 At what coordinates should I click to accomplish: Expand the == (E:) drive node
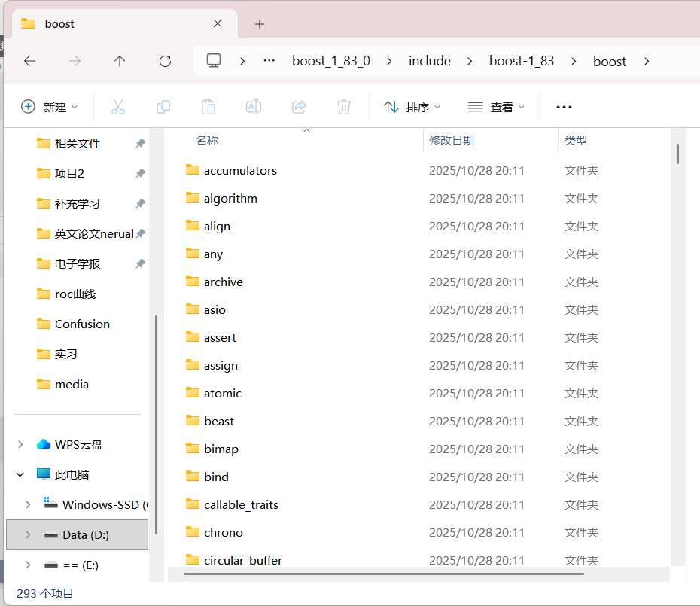pos(28,565)
